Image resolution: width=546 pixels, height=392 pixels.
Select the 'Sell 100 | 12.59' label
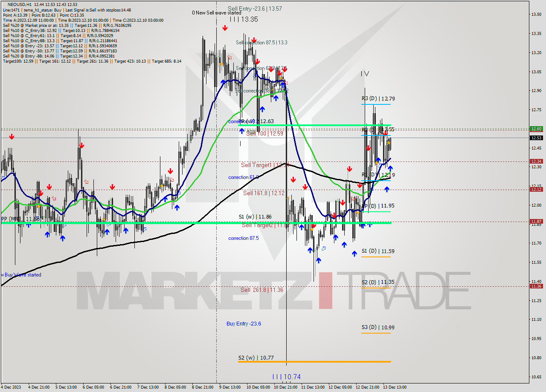(x=264, y=133)
